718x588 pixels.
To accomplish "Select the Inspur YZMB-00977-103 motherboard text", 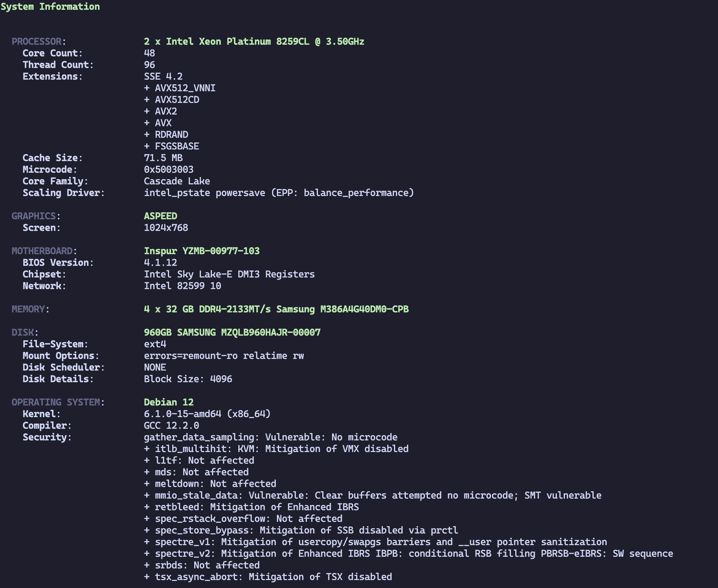I will (202, 251).
